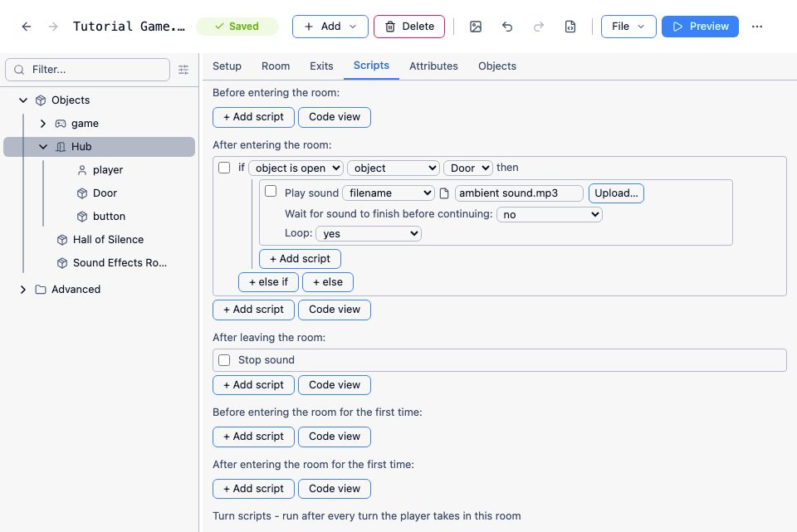Click the Hall of Silence cube icon
Screen dimensions: 797x532
click(62, 240)
